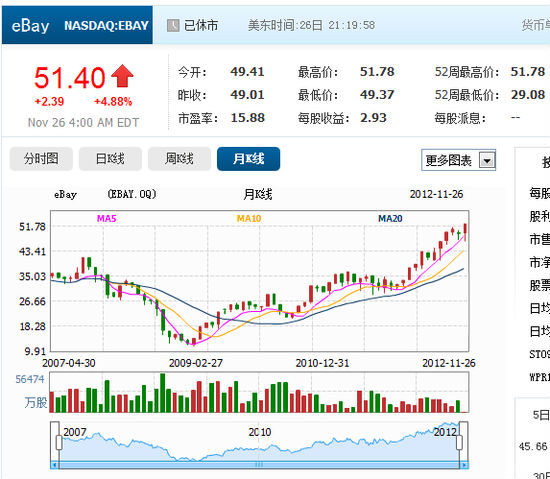Click the clock icon beside 已休市
Image resolution: width=550 pixels, height=479 pixels.
173,25
